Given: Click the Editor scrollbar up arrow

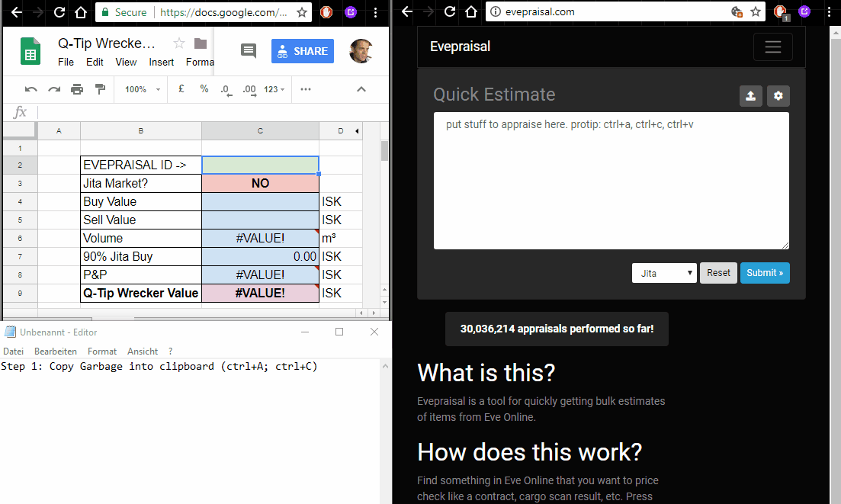Looking at the screenshot, I should [385, 366].
